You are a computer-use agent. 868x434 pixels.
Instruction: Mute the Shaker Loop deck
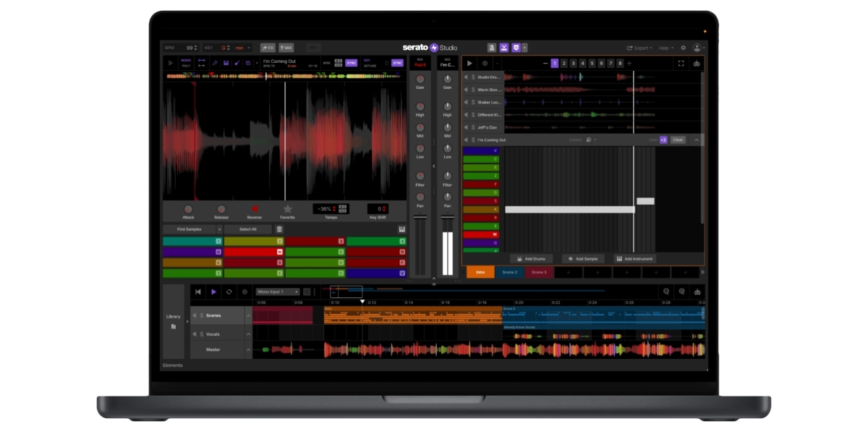point(466,102)
